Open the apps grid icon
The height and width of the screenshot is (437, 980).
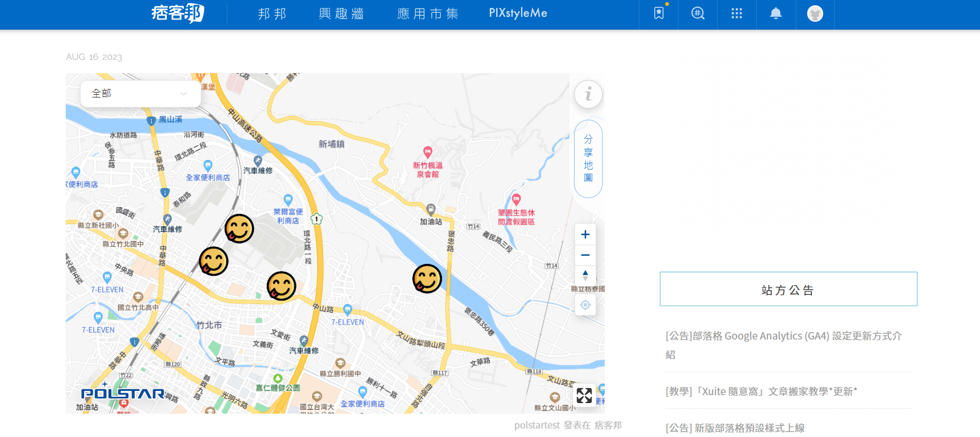(x=737, y=13)
